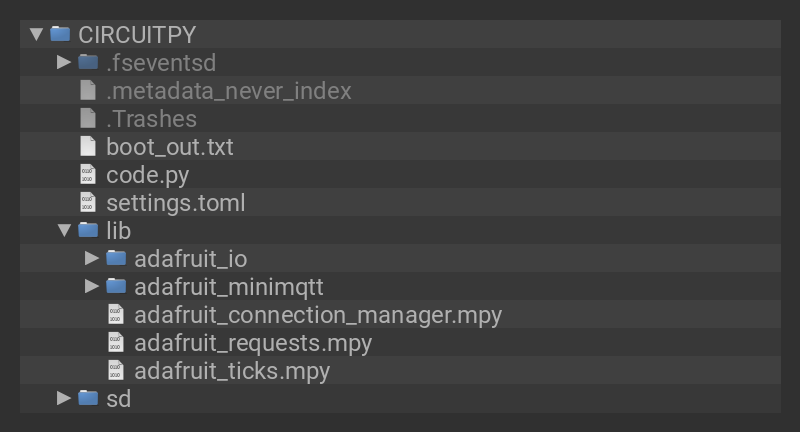Select the adafruit_minimqtt folder name

(x=229, y=286)
